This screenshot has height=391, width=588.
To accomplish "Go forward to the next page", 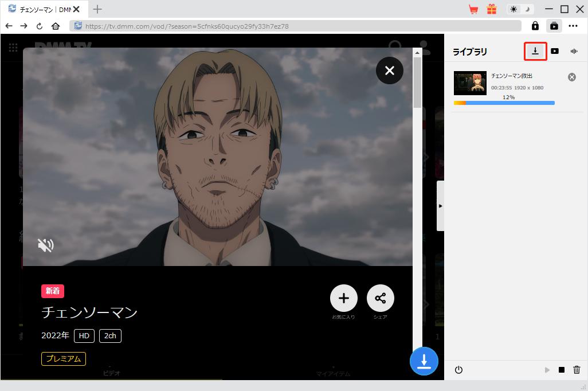I will click(x=23, y=26).
